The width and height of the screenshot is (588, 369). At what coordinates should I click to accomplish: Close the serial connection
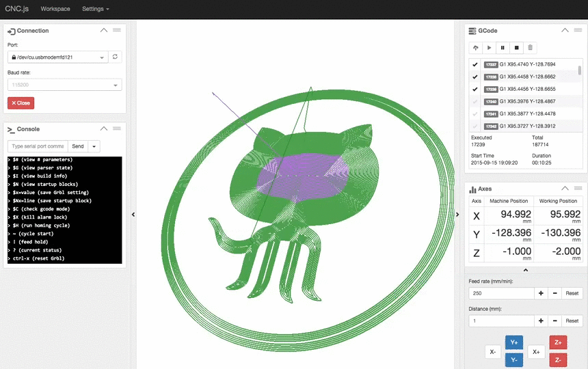point(21,103)
